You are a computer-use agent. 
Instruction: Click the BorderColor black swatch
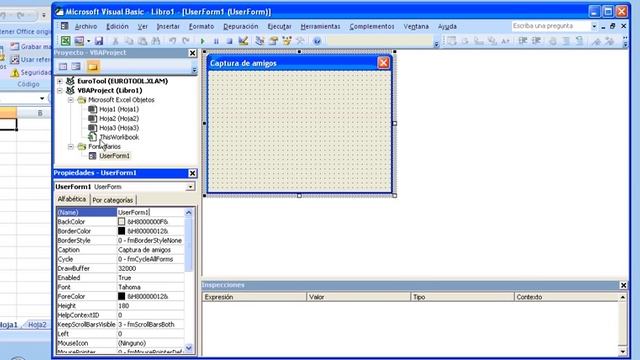[122, 231]
